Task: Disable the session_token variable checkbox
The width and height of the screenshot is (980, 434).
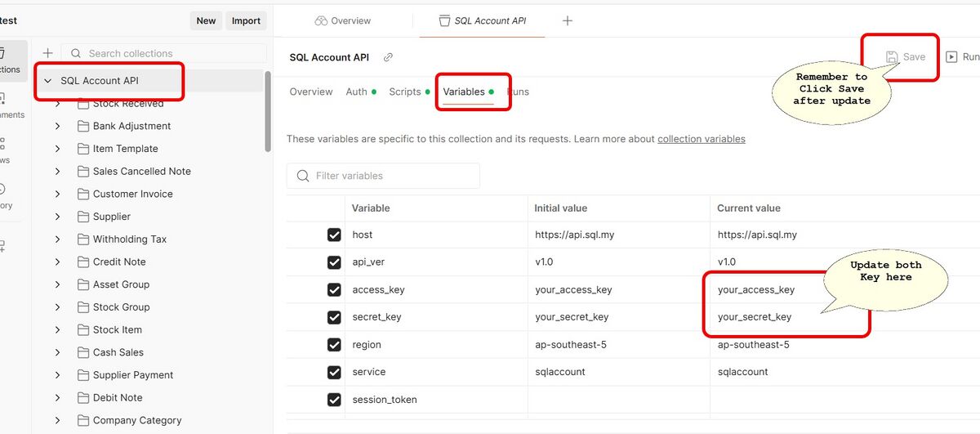Action: (x=334, y=400)
